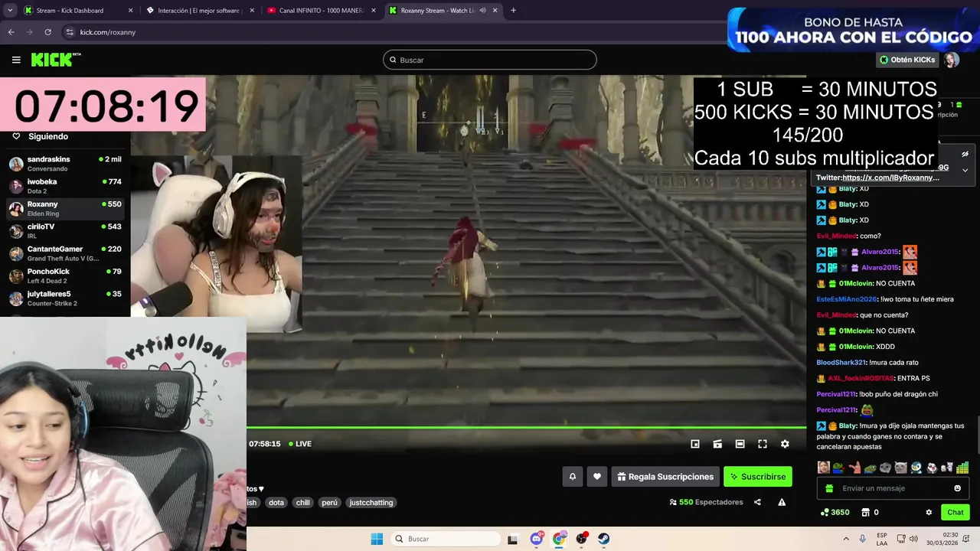Switch to the Interacción software tab
Screen dimensions: 980x551
click(x=201, y=11)
